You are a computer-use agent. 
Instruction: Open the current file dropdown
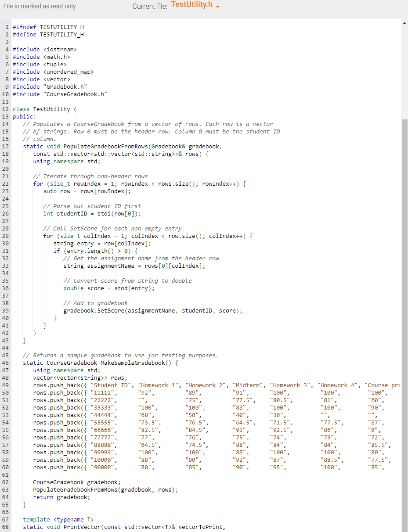click(x=217, y=6)
